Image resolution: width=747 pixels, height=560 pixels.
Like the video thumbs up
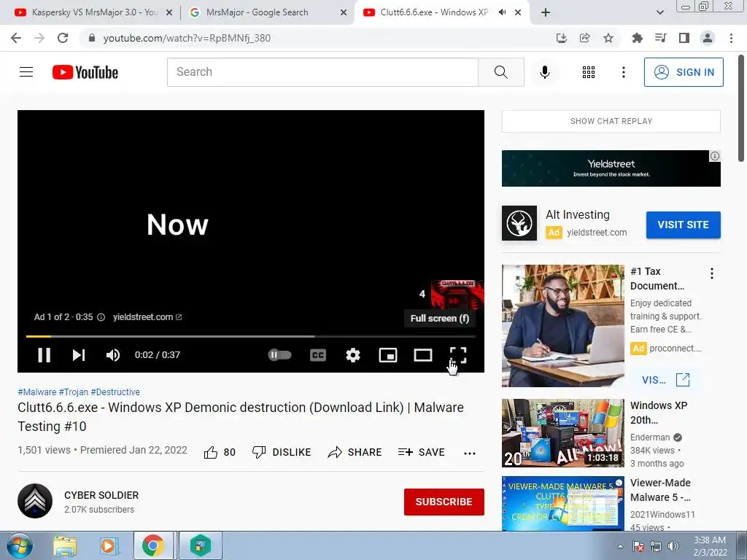(220, 452)
